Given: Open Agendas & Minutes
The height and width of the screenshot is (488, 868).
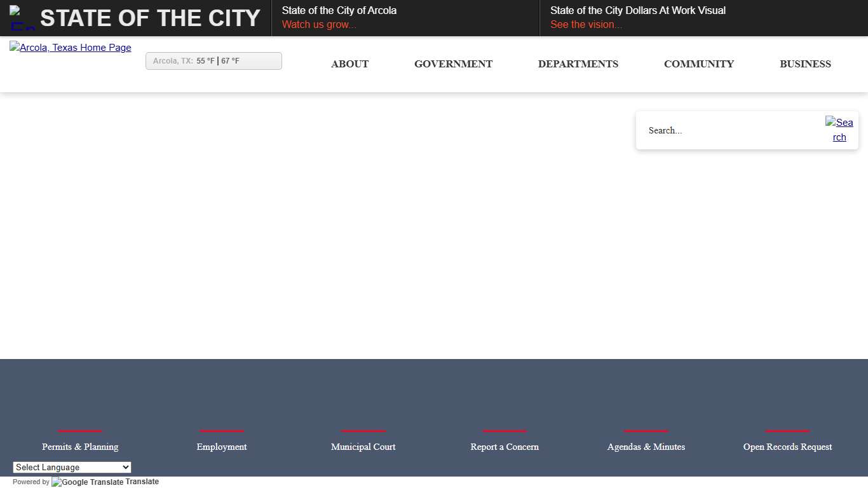Looking at the screenshot, I should pyautogui.click(x=646, y=447).
